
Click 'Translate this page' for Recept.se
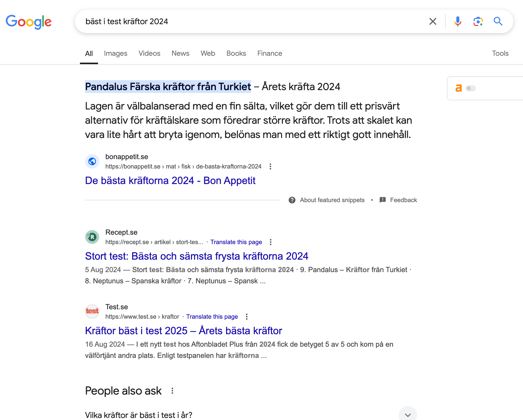[236, 242]
